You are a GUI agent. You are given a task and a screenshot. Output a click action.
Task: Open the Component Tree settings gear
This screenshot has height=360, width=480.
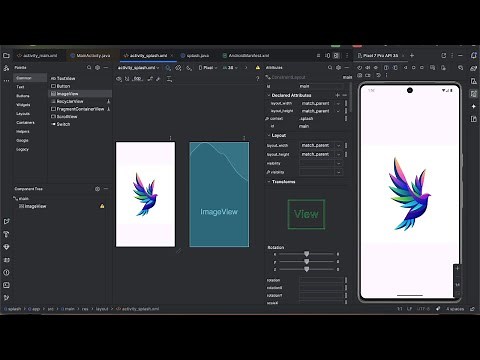pos(97,189)
